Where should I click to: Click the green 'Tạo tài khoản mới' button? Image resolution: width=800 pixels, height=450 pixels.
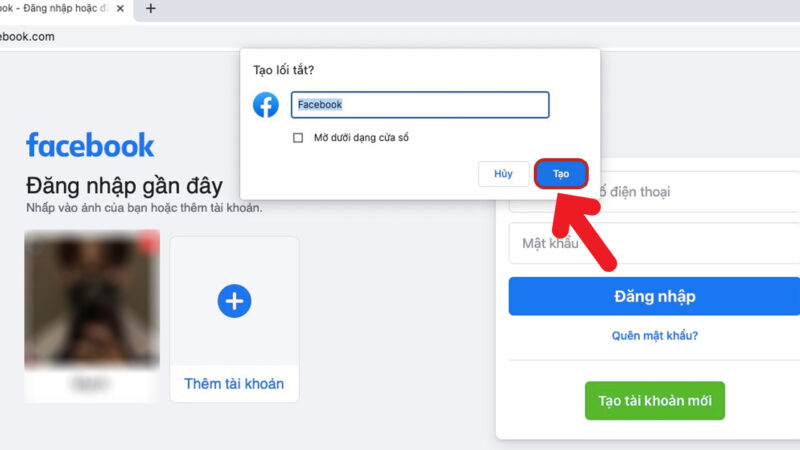[x=654, y=401]
